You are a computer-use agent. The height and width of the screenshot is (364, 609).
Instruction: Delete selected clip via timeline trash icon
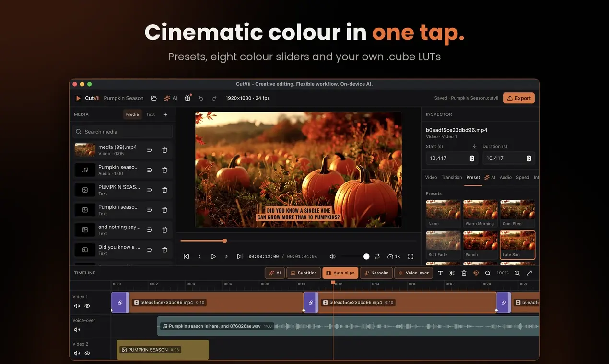coord(464,273)
